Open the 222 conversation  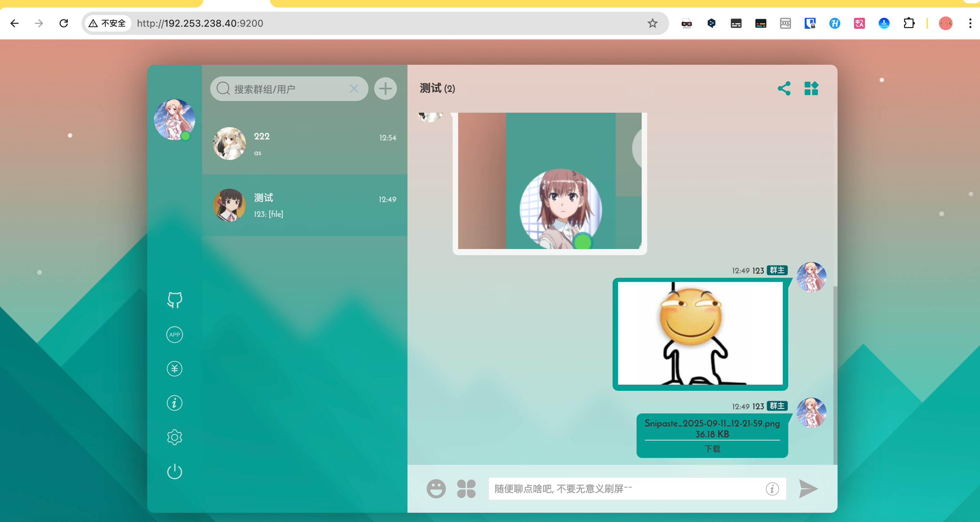(x=304, y=144)
